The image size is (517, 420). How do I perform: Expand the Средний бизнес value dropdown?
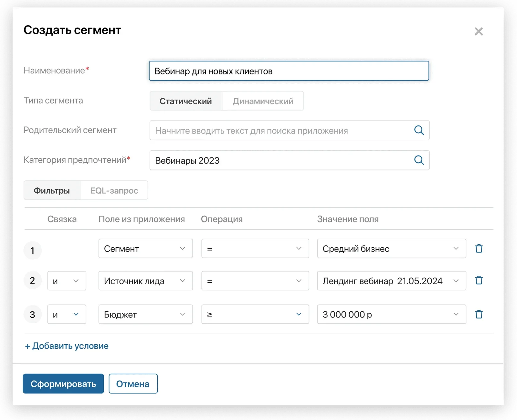point(392,249)
